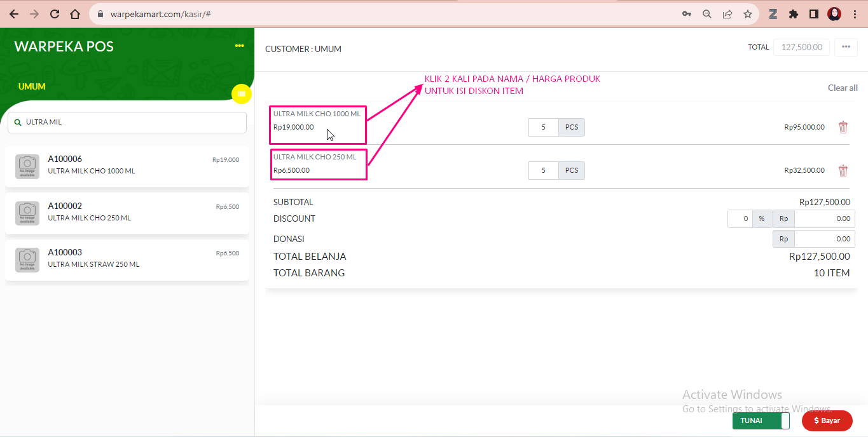Image resolution: width=868 pixels, height=437 pixels.
Task: Click the search magnifier in product search
Action: (x=17, y=122)
